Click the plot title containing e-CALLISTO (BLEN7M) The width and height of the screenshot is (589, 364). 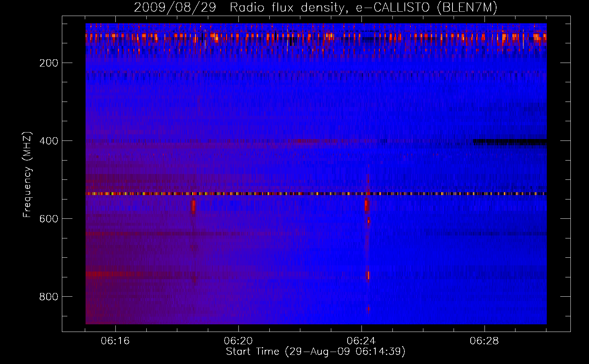pyautogui.click(x=316, y=7)
